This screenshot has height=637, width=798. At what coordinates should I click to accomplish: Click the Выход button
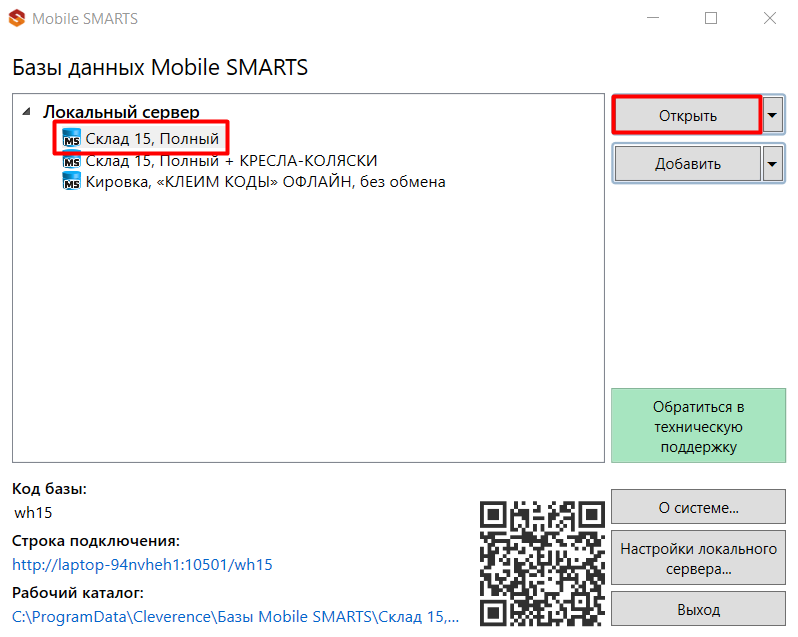coord(698,609)
